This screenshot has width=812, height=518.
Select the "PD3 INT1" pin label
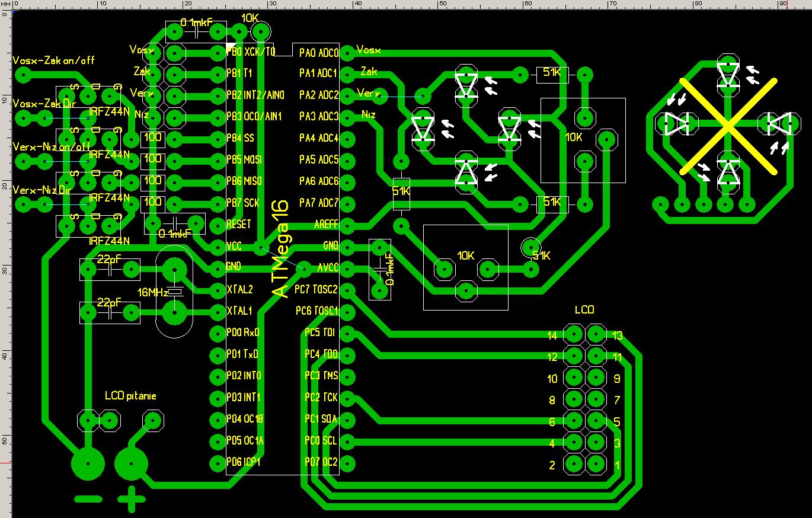point(244,397)
